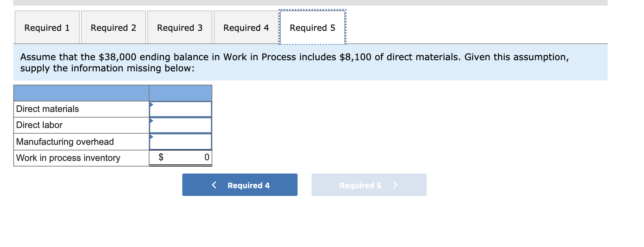Select the Required 4 tab
Screen dimensions: 644x247
246,27
